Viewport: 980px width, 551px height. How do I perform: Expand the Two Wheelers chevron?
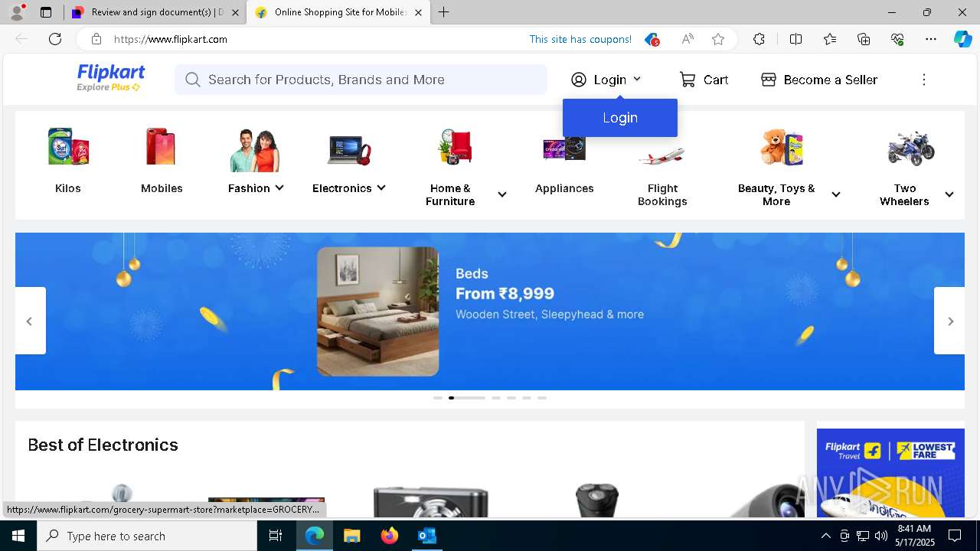(949, 194)
